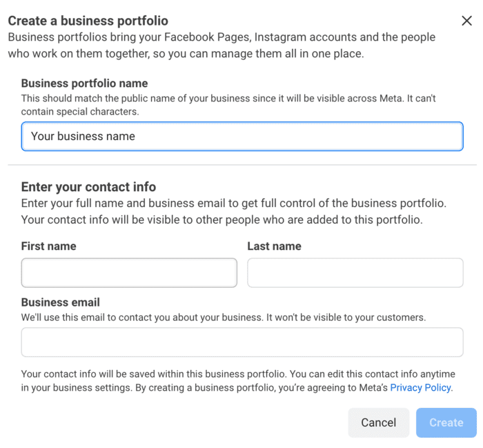Click the "Business email" label text

(61, 302)
